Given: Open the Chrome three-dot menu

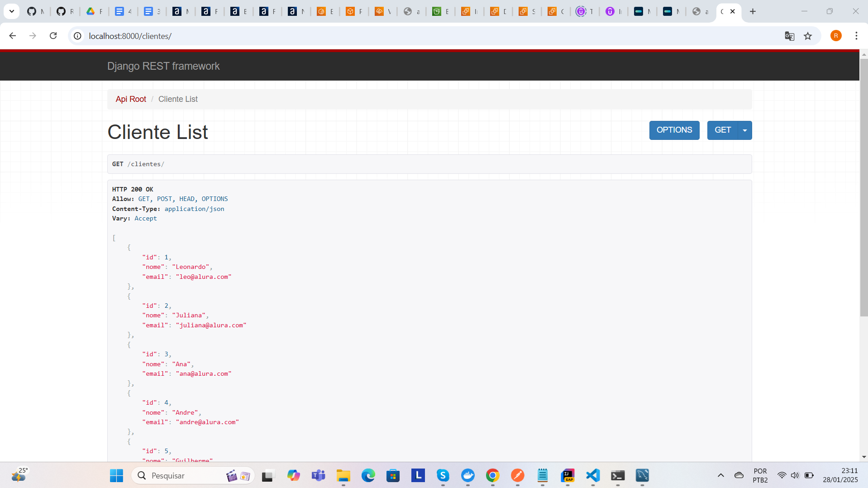Looking at the screenshot, I should 856,36.
